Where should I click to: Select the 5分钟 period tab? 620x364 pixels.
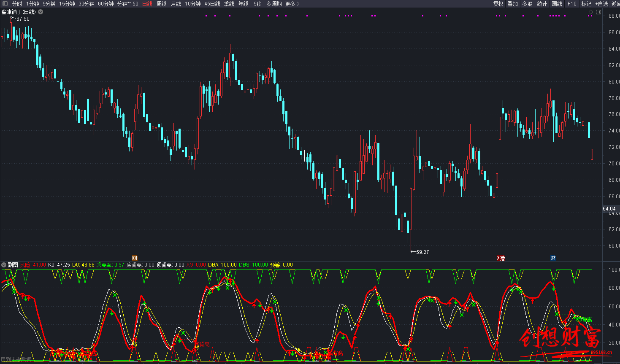49,4
